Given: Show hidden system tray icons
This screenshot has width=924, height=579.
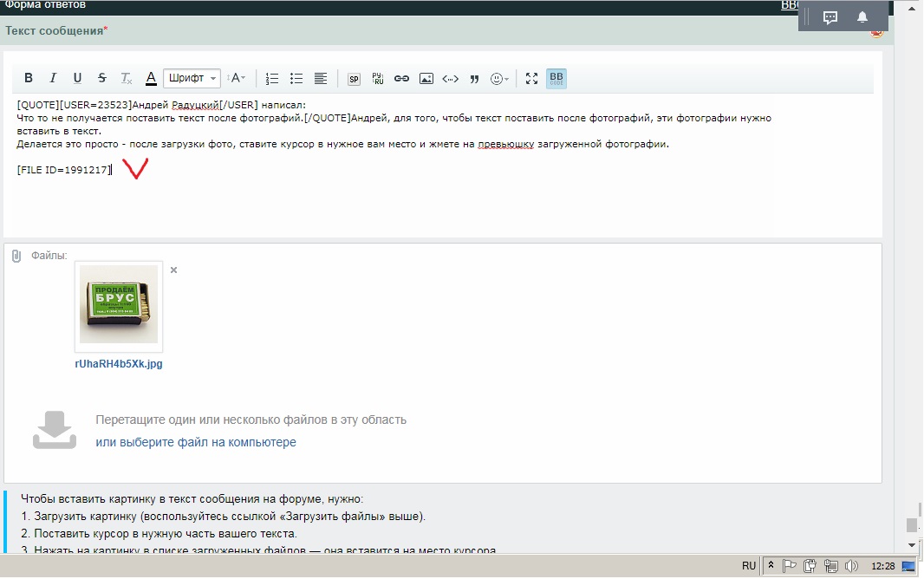Looking at the screenshot, I should pos(771,566).
